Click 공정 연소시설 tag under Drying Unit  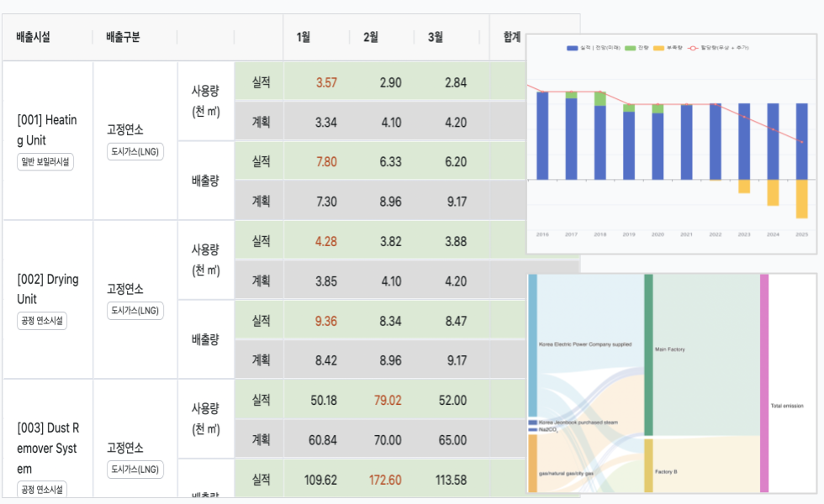click(x=42, y=321)
